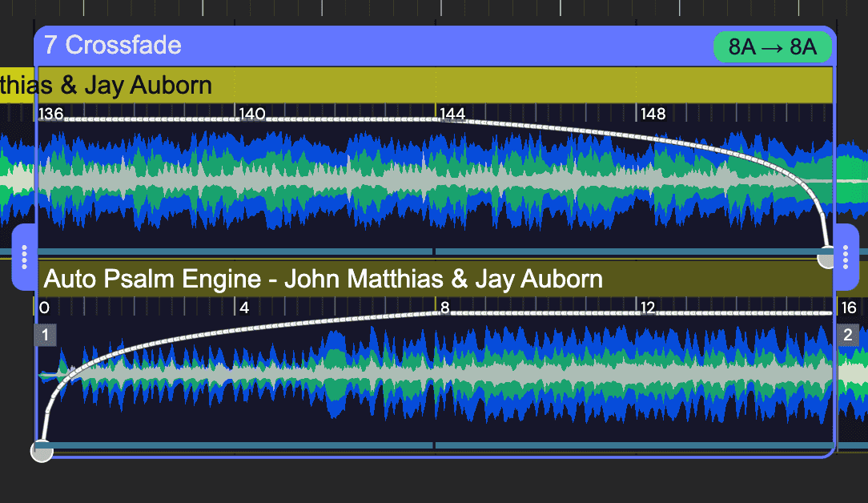Image resolution: width=868 pixels, height=503 pixels.
Task: Click beat marker 8 on the incoming track
Action: tap(444, 308)
